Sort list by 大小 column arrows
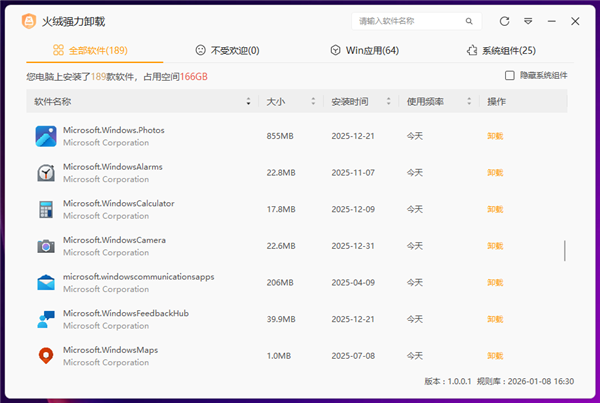Viewport: 600px width, 403px height. (313, 102)
